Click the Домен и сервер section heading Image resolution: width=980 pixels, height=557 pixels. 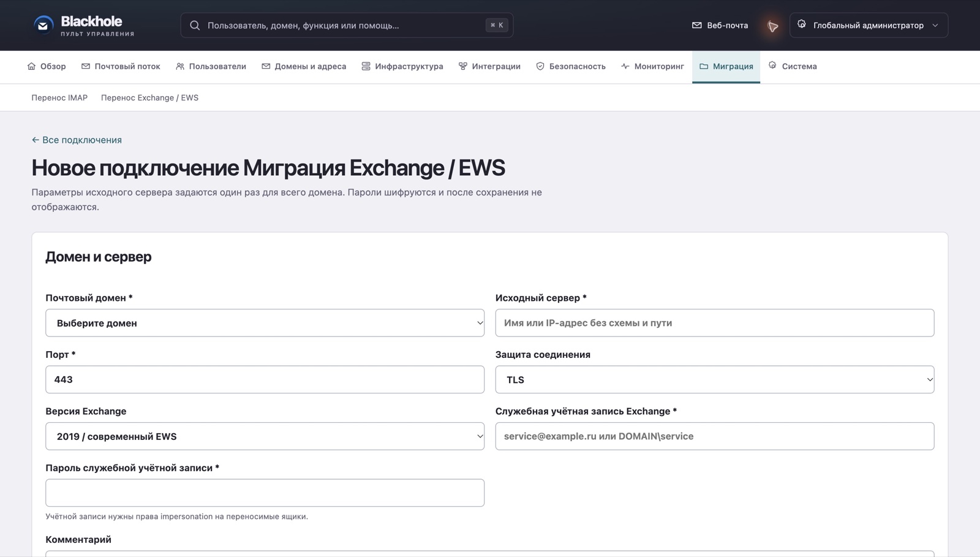pyautogui.click(x=99, y=257)
